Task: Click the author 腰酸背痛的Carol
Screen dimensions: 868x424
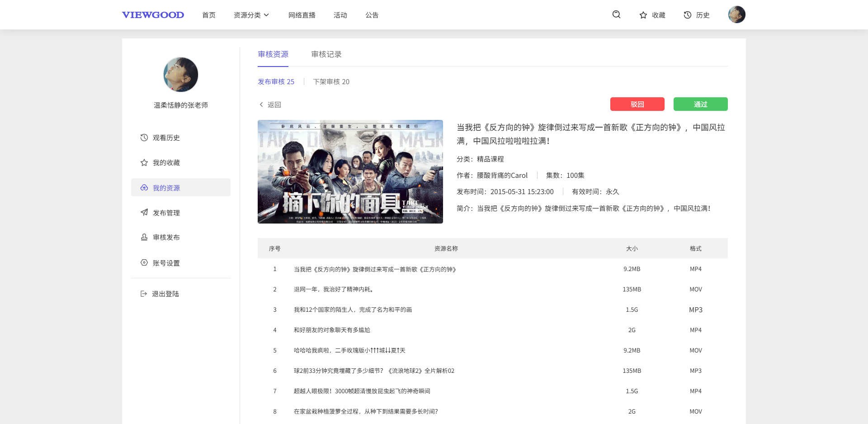Action: tap(502, 175)
